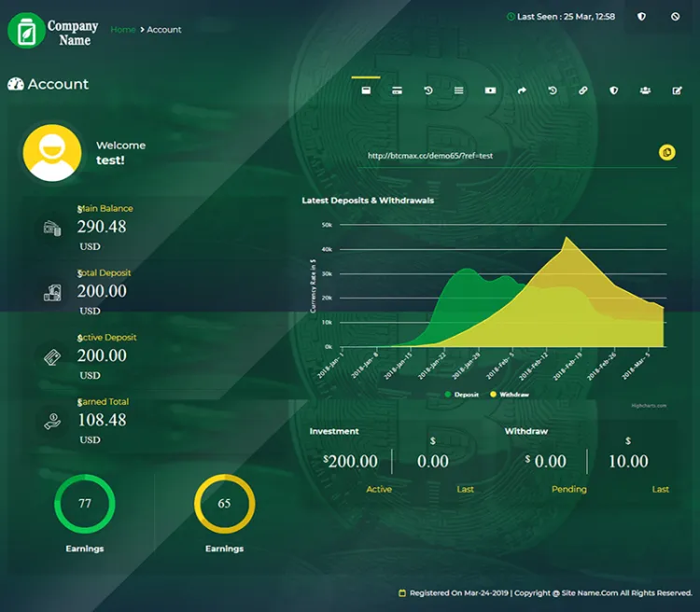Click the dashboard gauge icon beside Account heading
The image size is (700, 612).
(x=16, y=84)
